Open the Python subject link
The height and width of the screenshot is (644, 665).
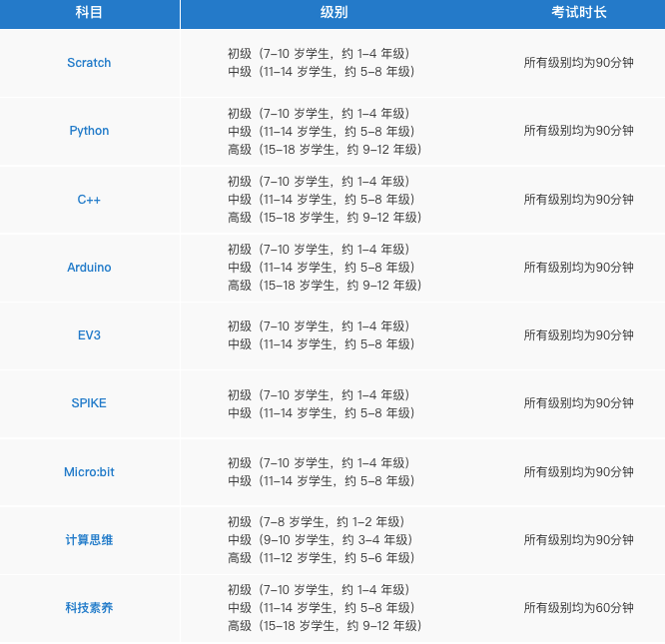[89, 131]
